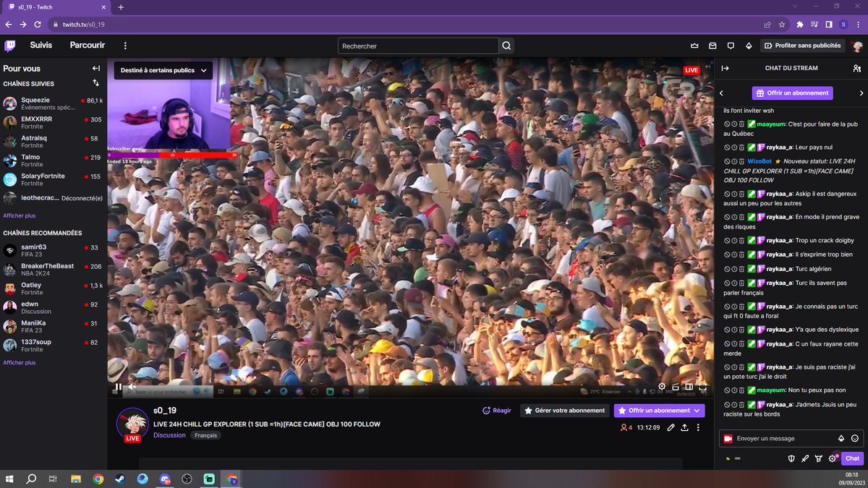Image resolution: width=868 pixels, height=488 pixels.
Task: Open a new browser tab
Action: coord(121,7)
